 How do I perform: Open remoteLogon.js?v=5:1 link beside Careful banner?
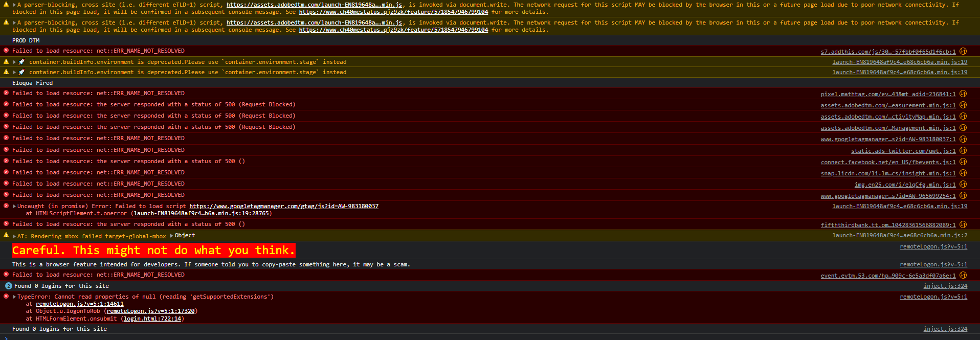click(x=933, y=246)
